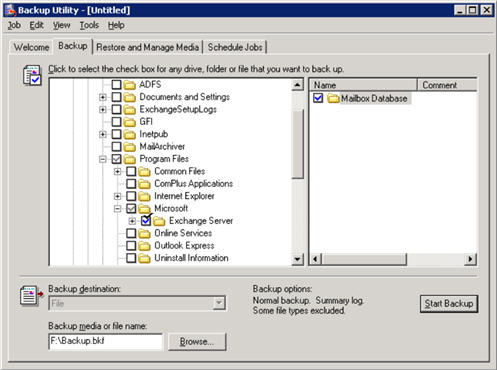The width and height of the screenshot is (497, 370).
Task: Check the GFI folder checkbox
Action: click(x=116, y=122)
